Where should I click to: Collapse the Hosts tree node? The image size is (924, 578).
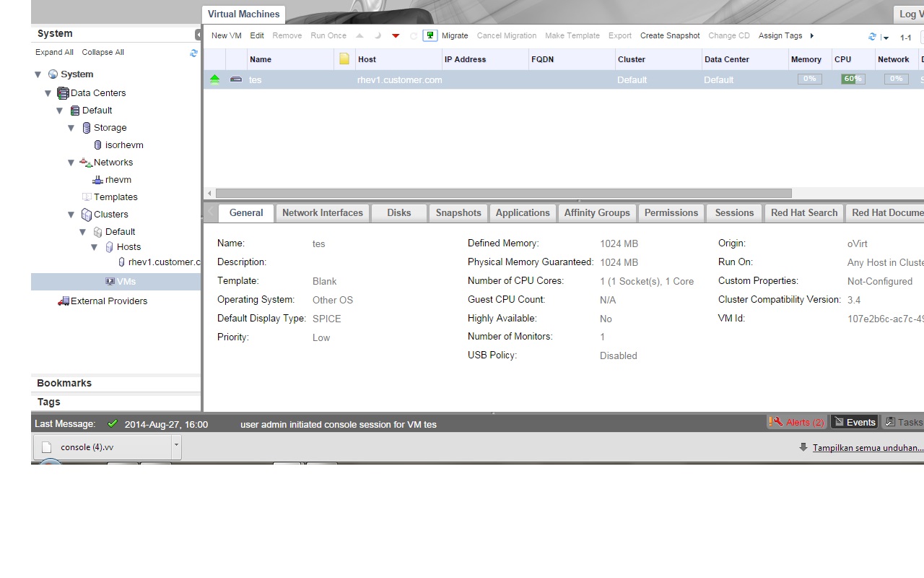pos(95,247)
